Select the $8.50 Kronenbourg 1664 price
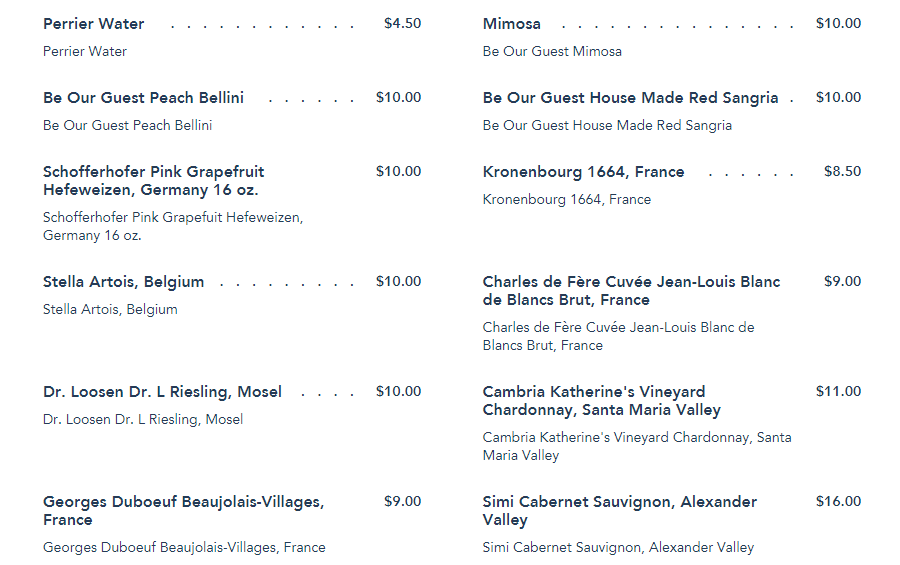900x565 pixels. click(842, 172)
